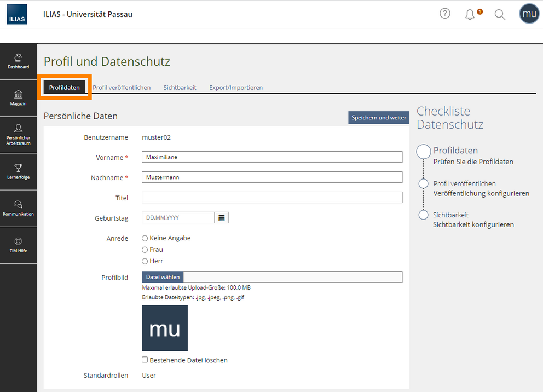Image resolution: width=543 pixels, height=392 pixels.
Task: Check Bestehende Datei löschen checkbox
Action: (x=145, y=360)
